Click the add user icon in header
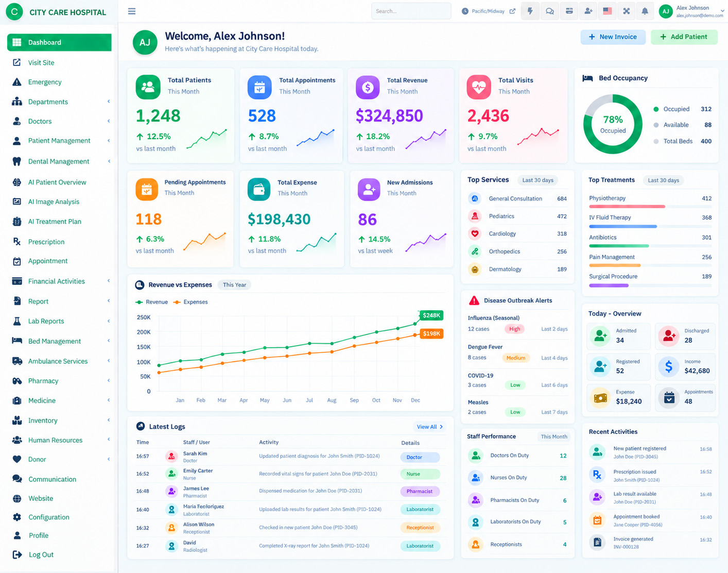Image resolution: width=728 pixels, height=573 pixels. click(x=588, y=11)
